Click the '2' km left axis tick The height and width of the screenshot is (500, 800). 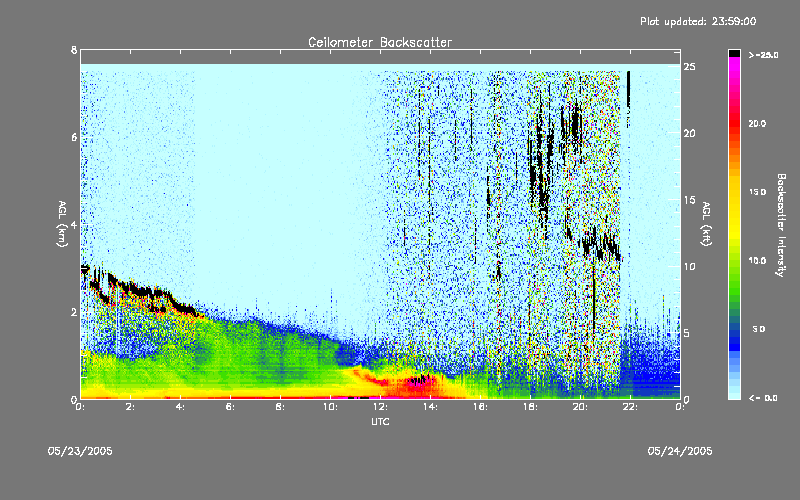[74, 312]
